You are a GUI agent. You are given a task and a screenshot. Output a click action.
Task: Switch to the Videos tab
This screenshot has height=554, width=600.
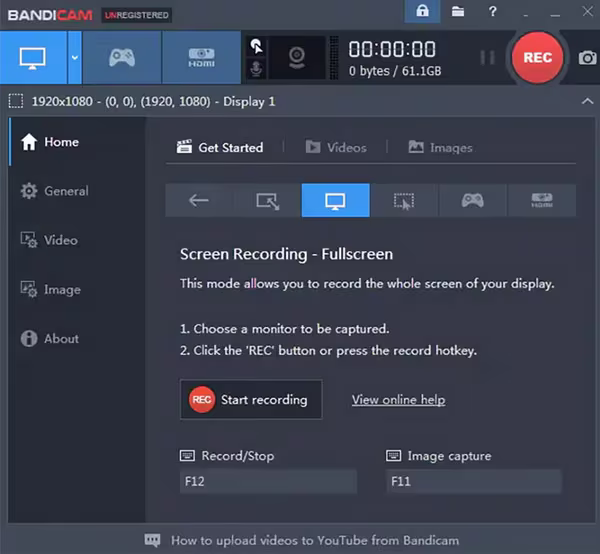tap(336, 147)
